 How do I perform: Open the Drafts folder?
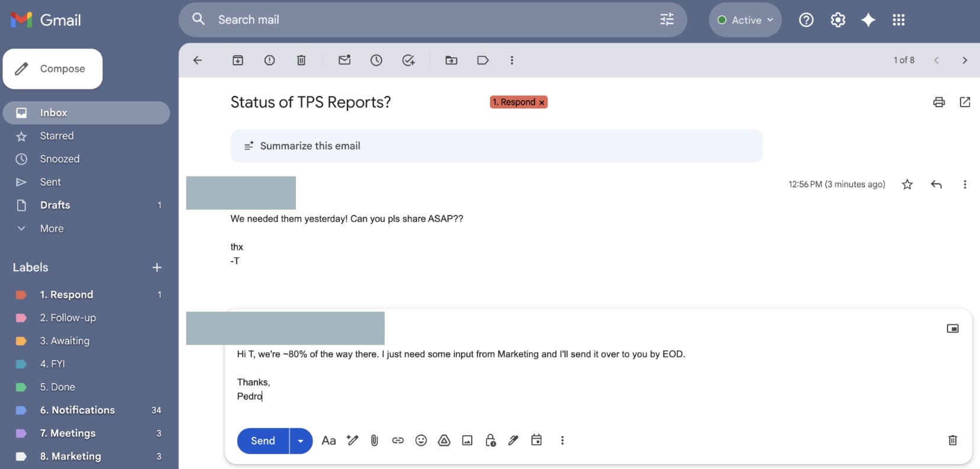(x=55, y=205)
